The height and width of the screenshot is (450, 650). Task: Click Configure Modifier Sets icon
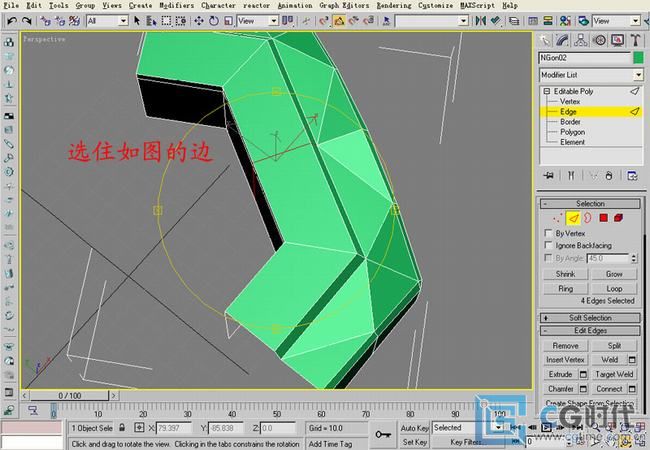pyautogui.click(x=632, y=175)
